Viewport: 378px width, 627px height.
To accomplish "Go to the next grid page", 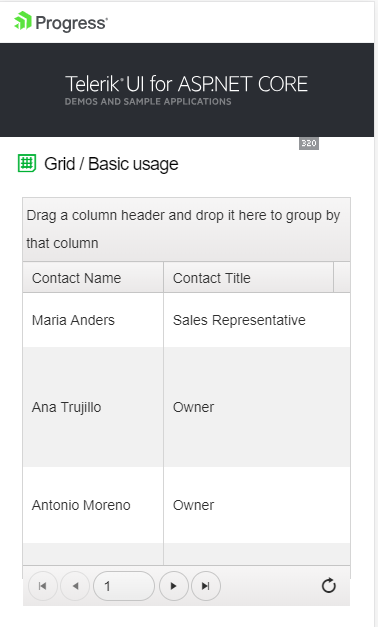I will click(x=174, y=586).
